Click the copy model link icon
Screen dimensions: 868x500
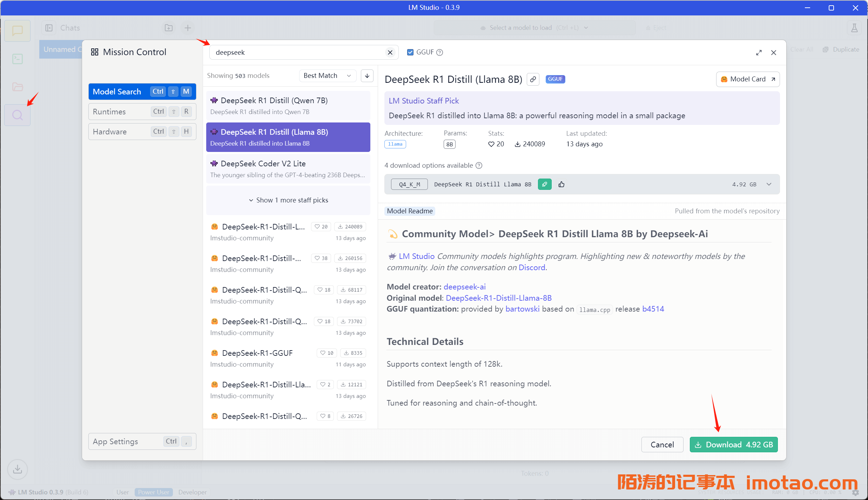(x=533, y=79)
